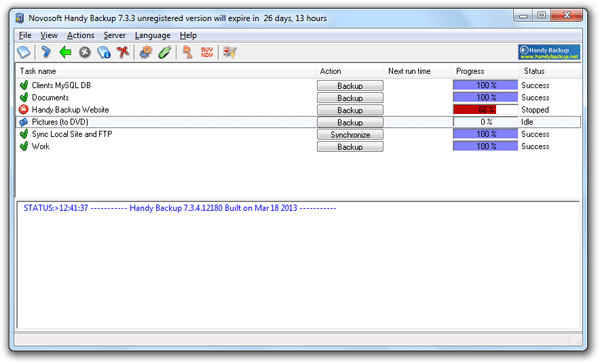Click the new task icon in toolbar
Screen dimensions: 600x364
23,52
